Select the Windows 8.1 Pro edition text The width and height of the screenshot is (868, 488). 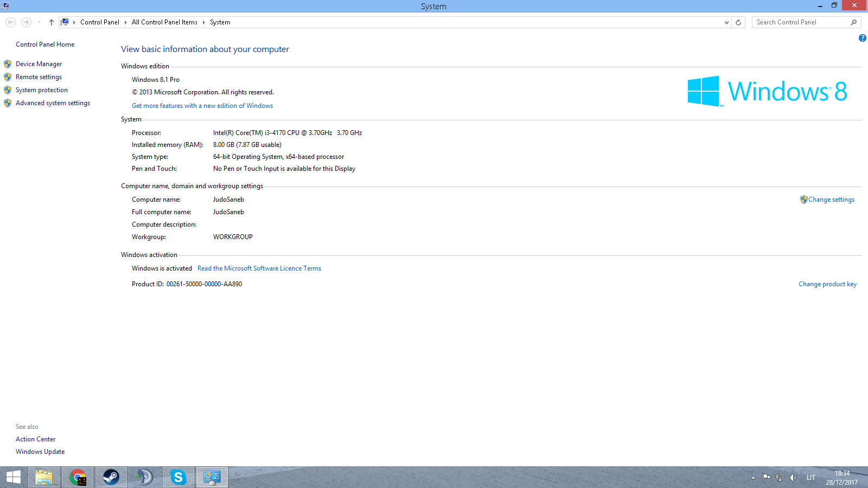pyautogui.click(x=156, y=80)
